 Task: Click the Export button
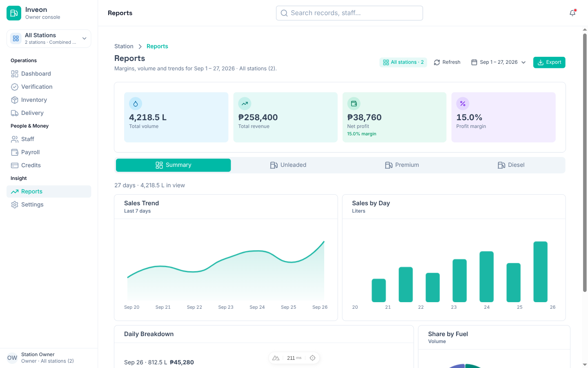[x=549, y=62]
